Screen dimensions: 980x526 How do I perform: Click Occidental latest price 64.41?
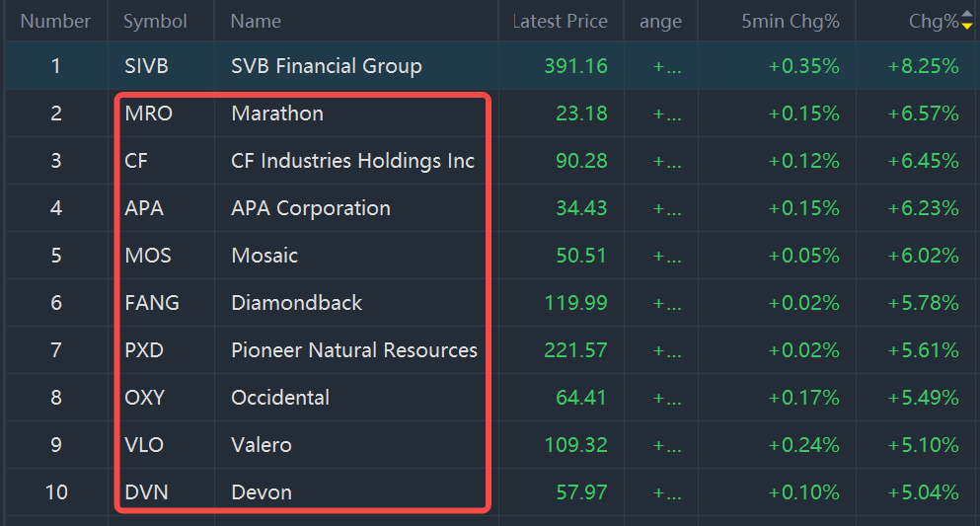coord(581,398)
